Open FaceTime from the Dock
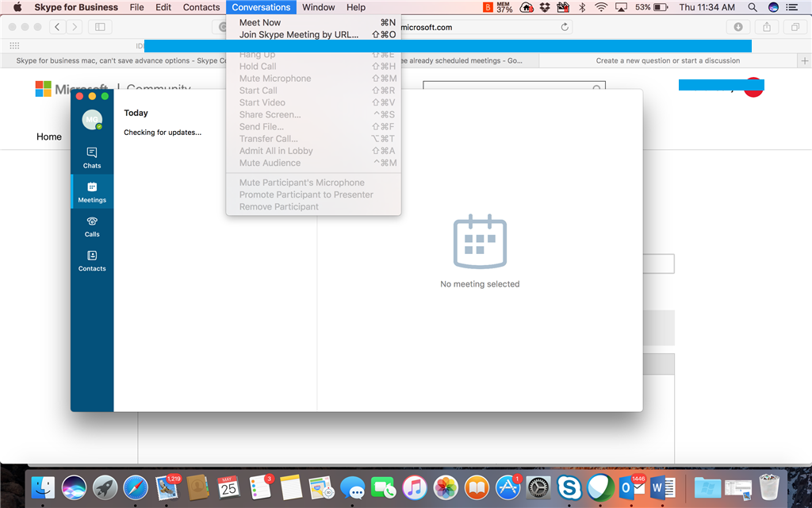This screenshot has width=812, height=508. click(x=383, y=488)
